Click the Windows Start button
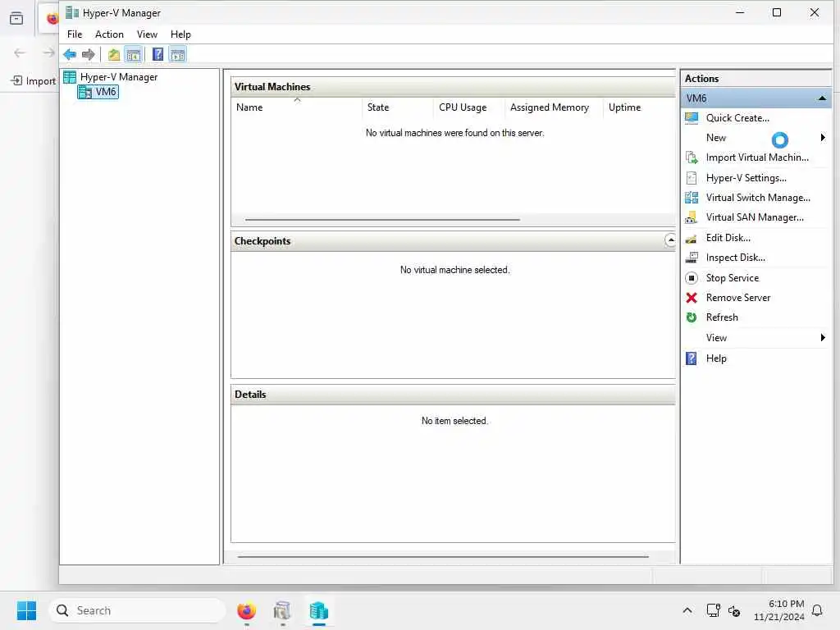The width and height of the screenshot is (840, 630). click(26, 610)
